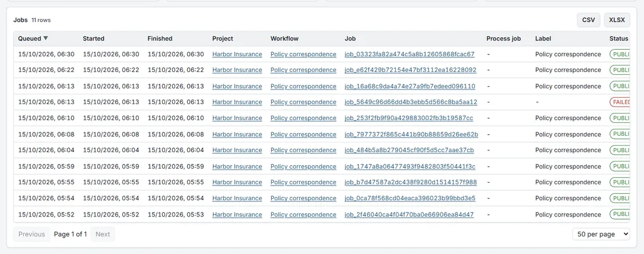The width and height of the screenshot is (644, 254).
Task: Click the Finished column header
Action: click(x=160, y=39)
